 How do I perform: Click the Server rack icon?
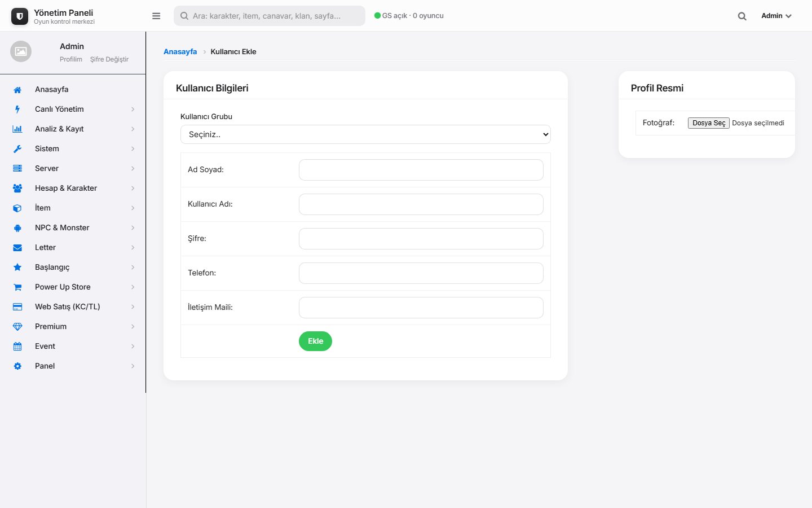[17, 169]
